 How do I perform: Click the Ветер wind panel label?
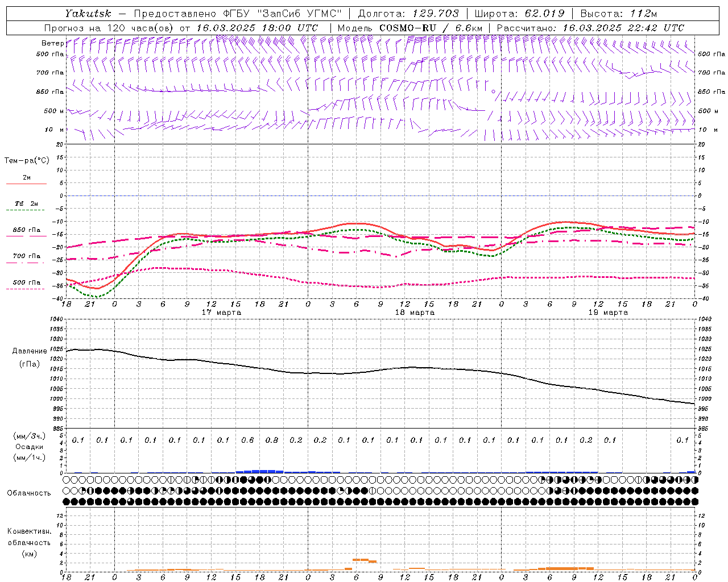52,43
